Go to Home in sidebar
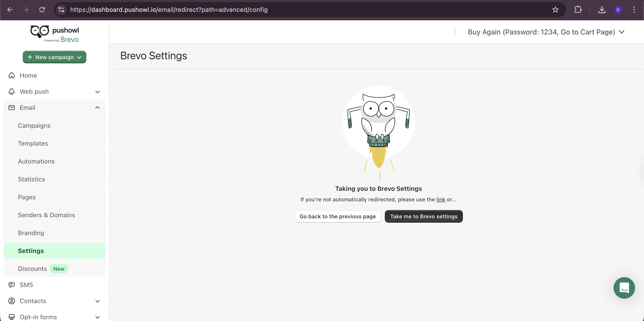Screen dimensions: 644x321 28,76
